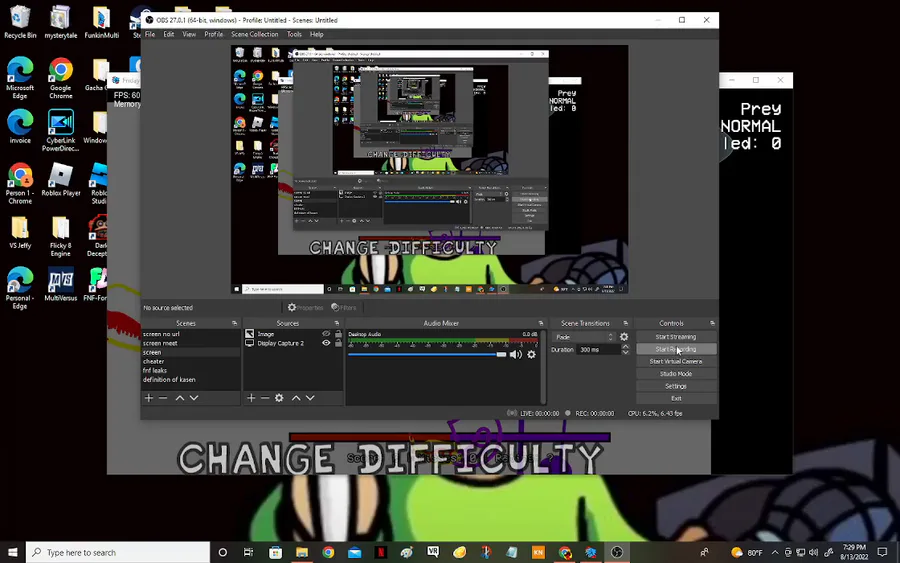Move scene down in Scenes list
The height and width of the screenshot is (563, 900).
[194, 398]
